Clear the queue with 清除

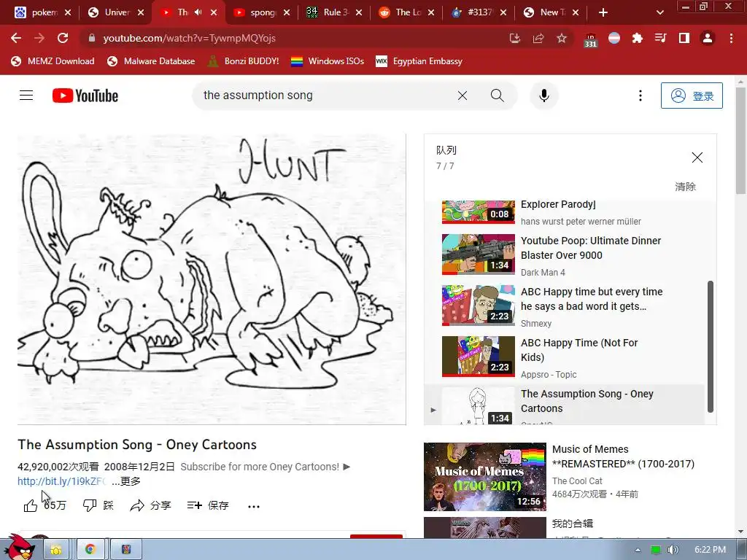coord(685,187)
